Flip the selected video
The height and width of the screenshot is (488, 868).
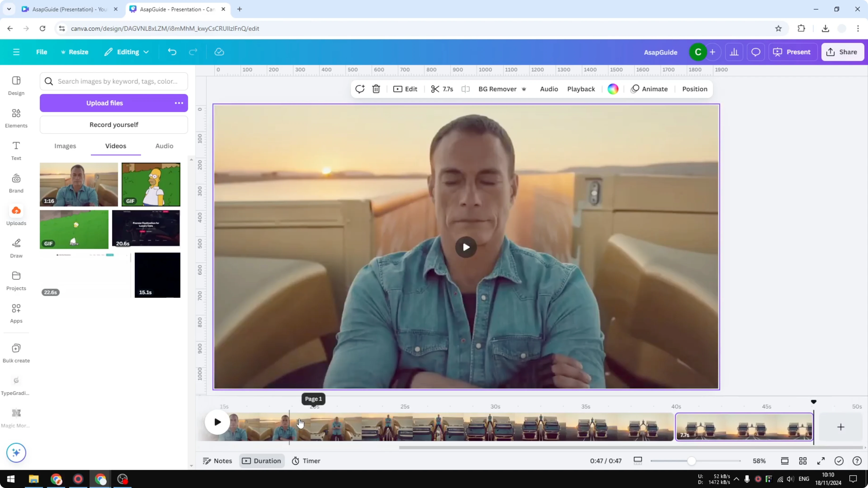coord(466,89)
